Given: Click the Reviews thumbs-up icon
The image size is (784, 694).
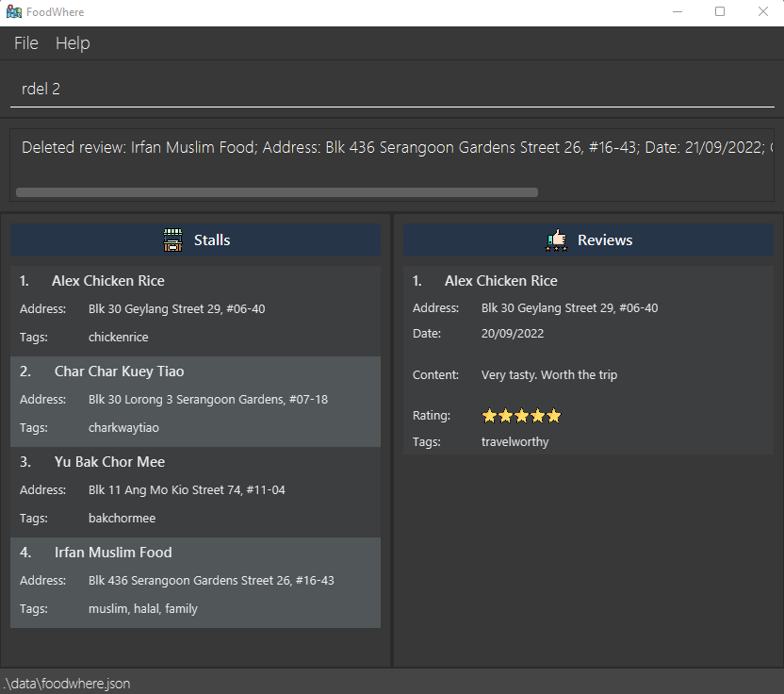Looking at the screenshot, I should 557,240.
